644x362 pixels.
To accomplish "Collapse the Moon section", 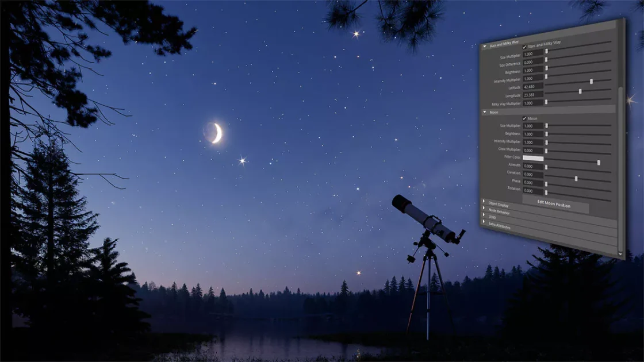I will click(485, 111).
